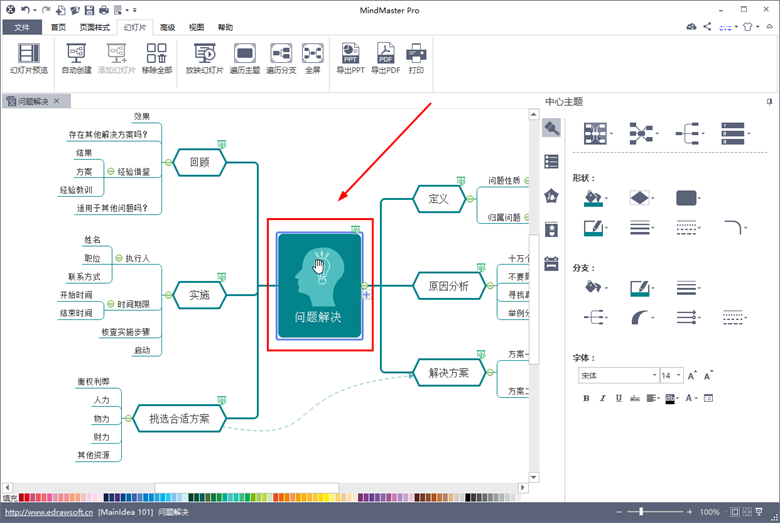Screen dimensions: 780x523
Task: Open the task calendar panel icon
Action: click(551, 263)
